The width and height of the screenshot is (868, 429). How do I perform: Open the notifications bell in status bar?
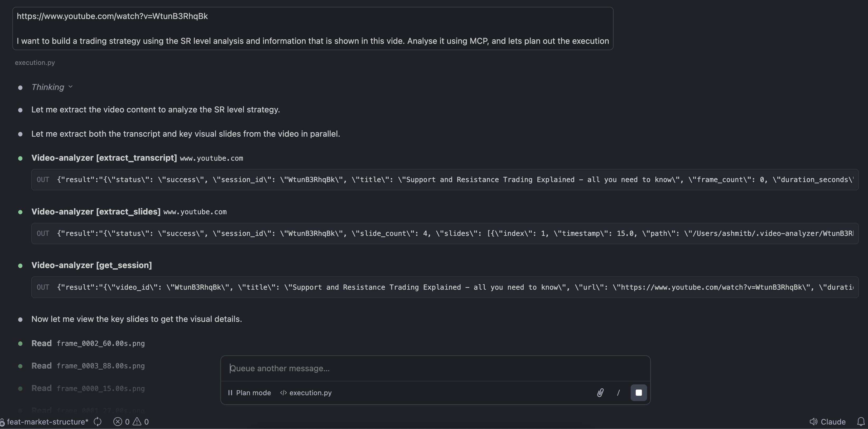click(861, 422)
